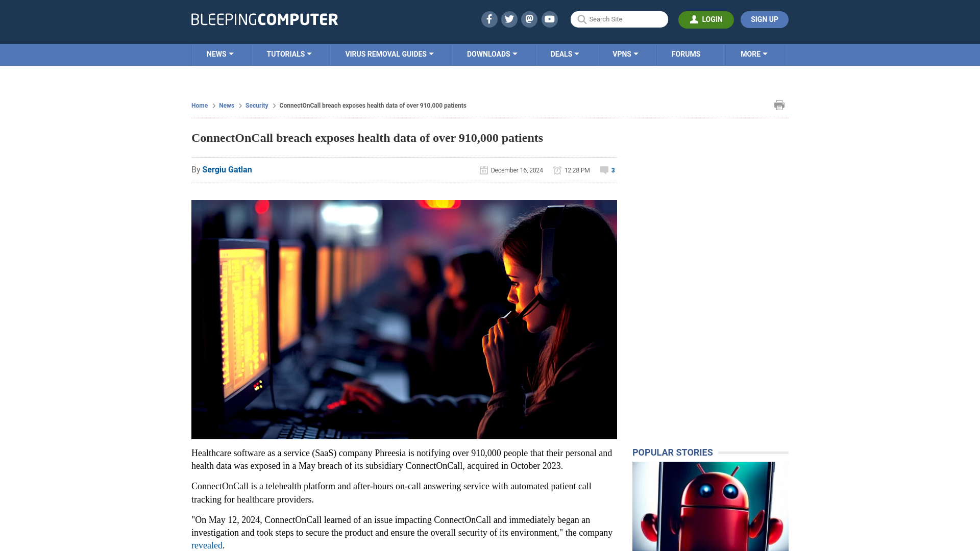980x551 pixels.
Task: Open the red Android popular story thumbnail
Action: [710, 506]
